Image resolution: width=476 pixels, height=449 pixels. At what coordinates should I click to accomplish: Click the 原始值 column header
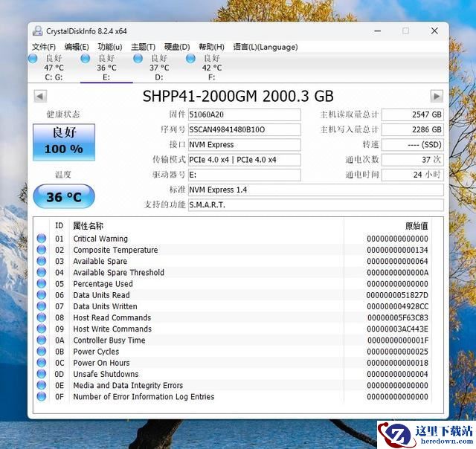point(416,226)
